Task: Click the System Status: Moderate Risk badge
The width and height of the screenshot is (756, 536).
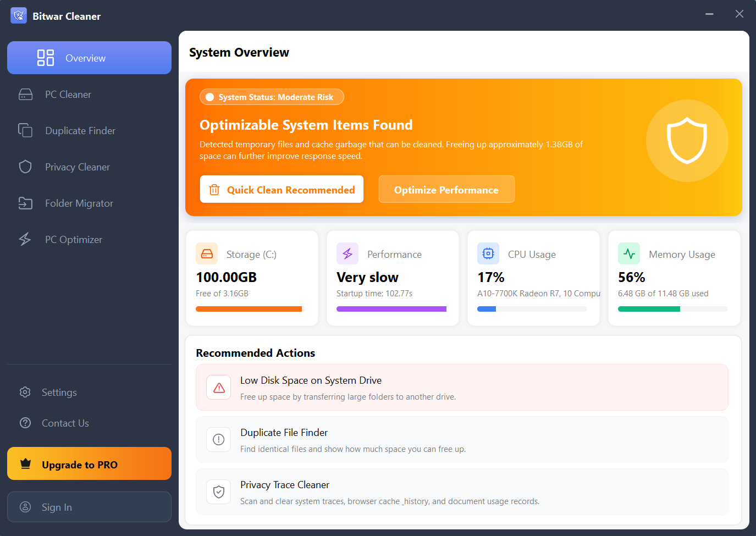Action: (x=272, y=97)
